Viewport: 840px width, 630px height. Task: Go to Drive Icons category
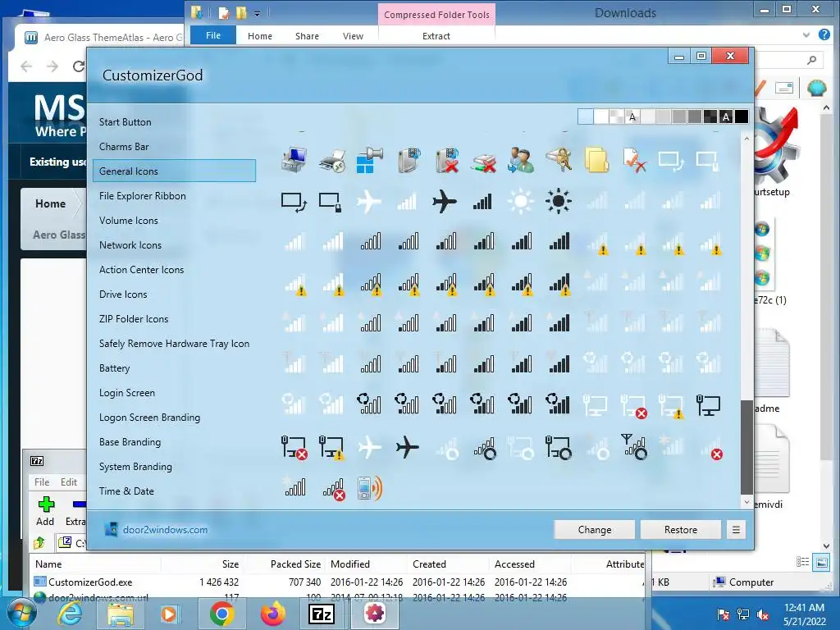click(x=123, y=294)
